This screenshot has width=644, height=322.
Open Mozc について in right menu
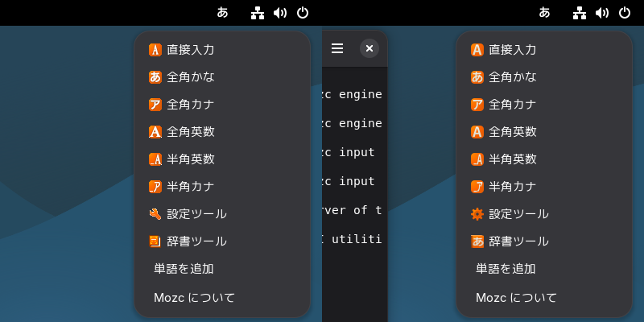click(x=516, y=297)
